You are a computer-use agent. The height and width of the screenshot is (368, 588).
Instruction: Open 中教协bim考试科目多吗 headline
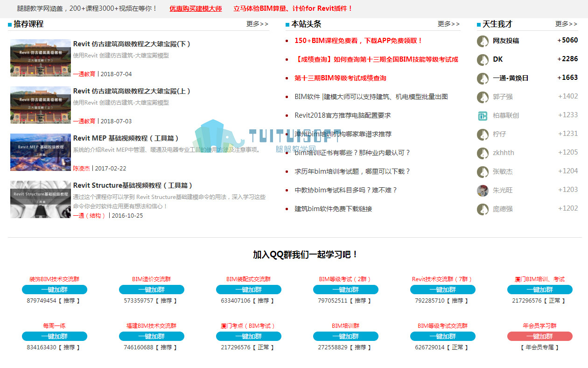[x=346, y=190]
